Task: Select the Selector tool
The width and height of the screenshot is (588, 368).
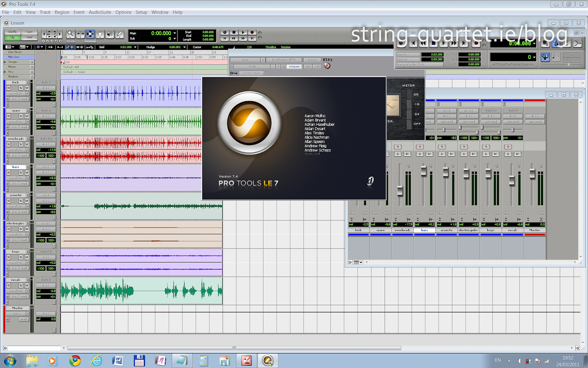Action: [90, 34]
